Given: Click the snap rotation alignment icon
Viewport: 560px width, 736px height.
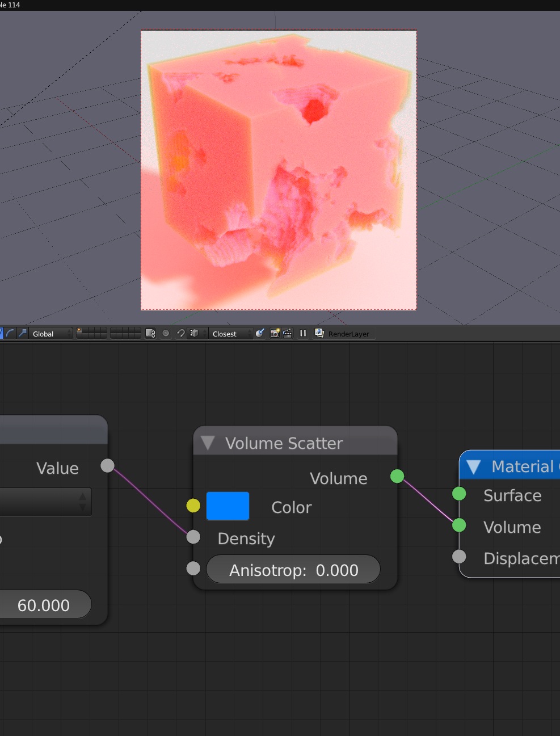Looking at the screenshot, I should point(260,334).
